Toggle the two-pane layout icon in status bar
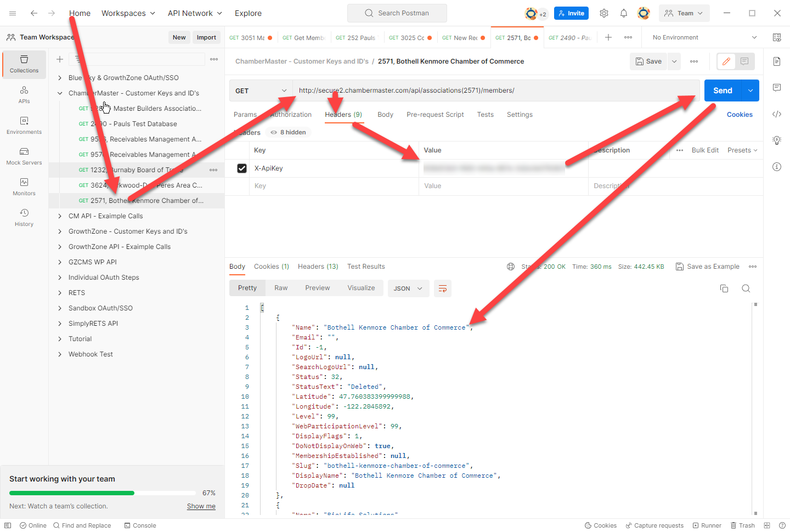Viewport: 790px width, 532px height. 767,525
